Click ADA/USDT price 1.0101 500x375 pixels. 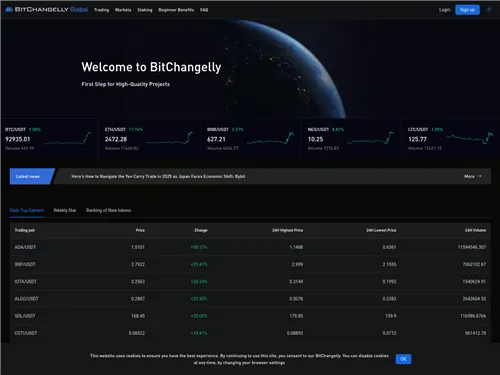(x=138, y=247)
